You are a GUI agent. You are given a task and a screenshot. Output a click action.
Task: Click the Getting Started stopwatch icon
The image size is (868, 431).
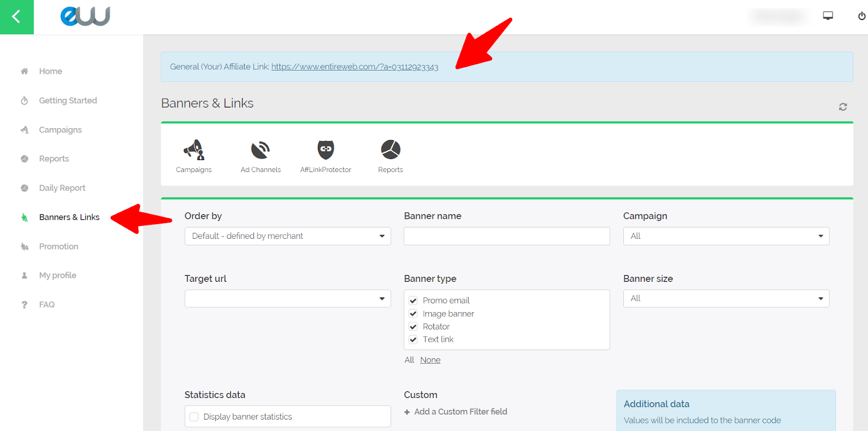click(x=24, y=100)
